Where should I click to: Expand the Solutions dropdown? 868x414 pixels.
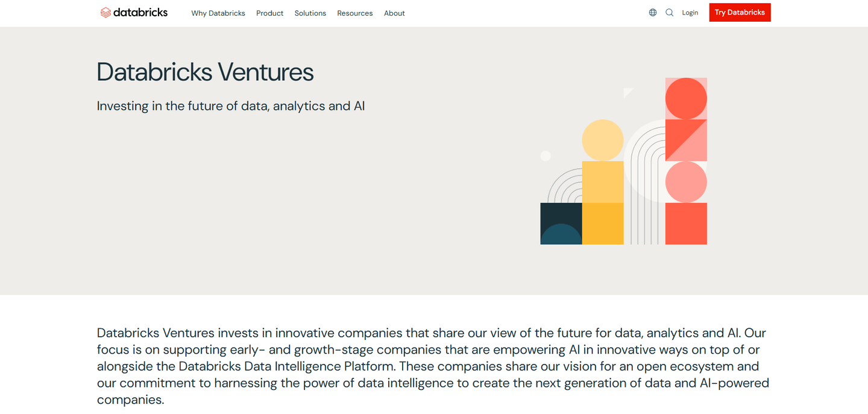(x=310, y=13)
